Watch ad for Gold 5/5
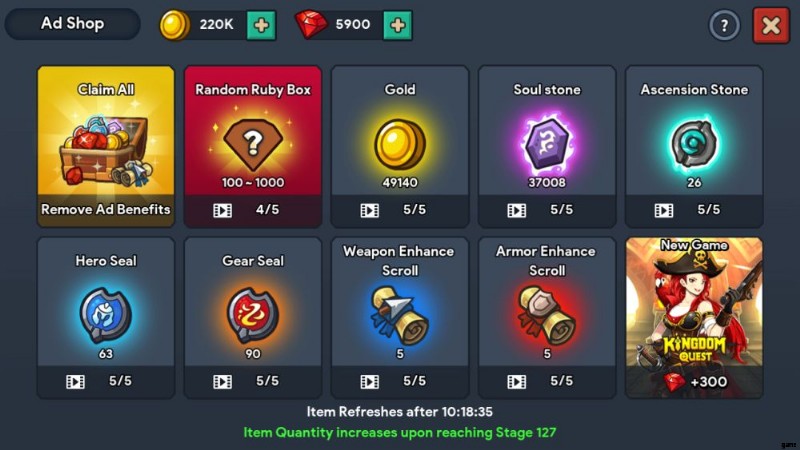The image size is (800, 450). (x=400, y=210)
